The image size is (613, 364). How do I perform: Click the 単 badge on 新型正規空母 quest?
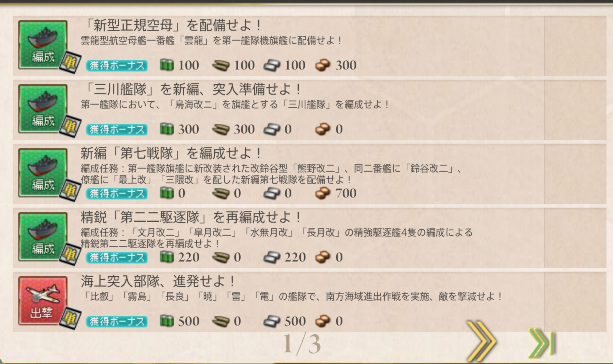[71, 63]
